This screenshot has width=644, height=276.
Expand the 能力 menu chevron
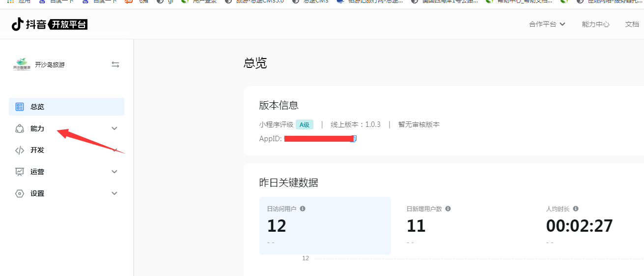(x=114, y=128)
